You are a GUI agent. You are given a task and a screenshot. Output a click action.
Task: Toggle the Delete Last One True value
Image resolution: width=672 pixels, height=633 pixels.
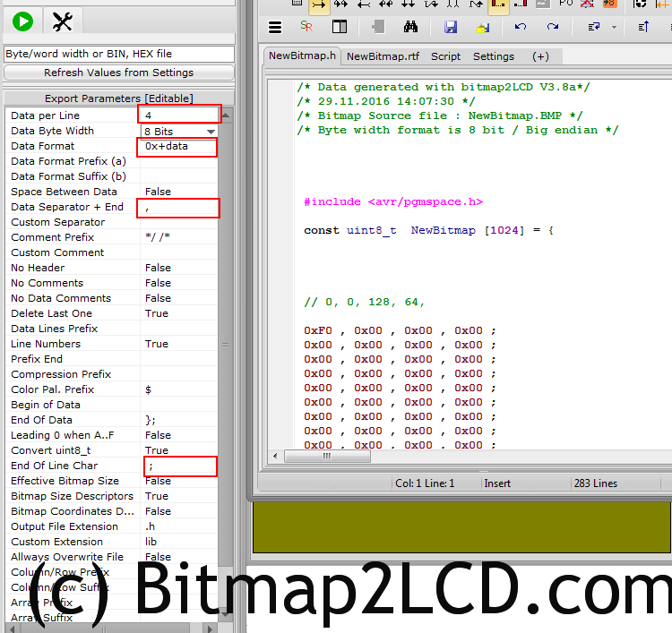(178, 313)
